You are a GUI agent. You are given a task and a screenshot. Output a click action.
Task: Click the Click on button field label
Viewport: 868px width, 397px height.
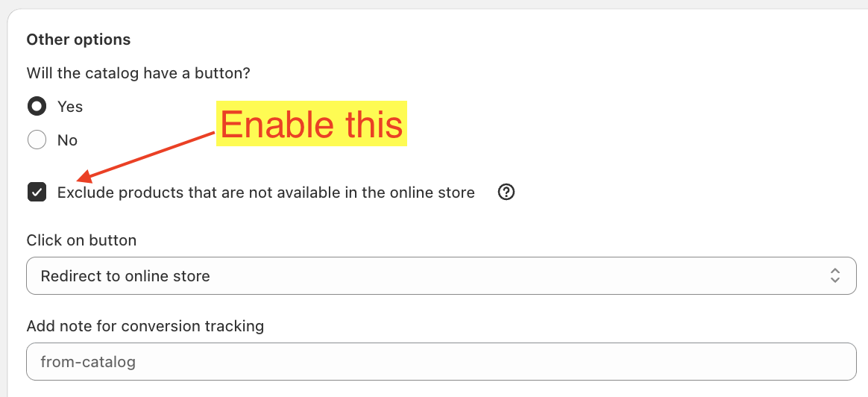81,240
